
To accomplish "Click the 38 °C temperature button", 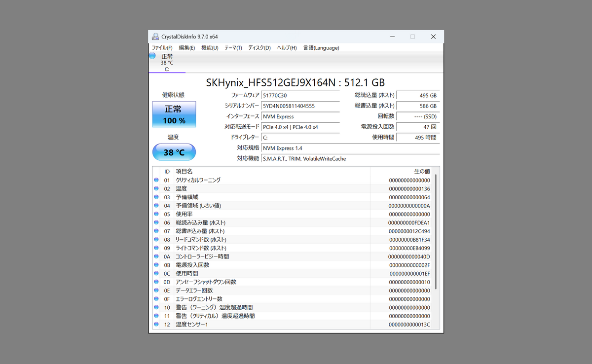I will pos(174,152).
